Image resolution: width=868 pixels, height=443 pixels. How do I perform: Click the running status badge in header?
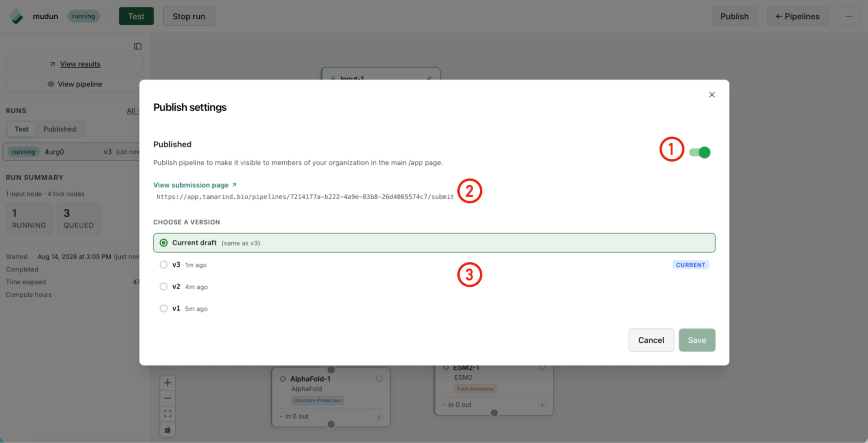(83, 16)
